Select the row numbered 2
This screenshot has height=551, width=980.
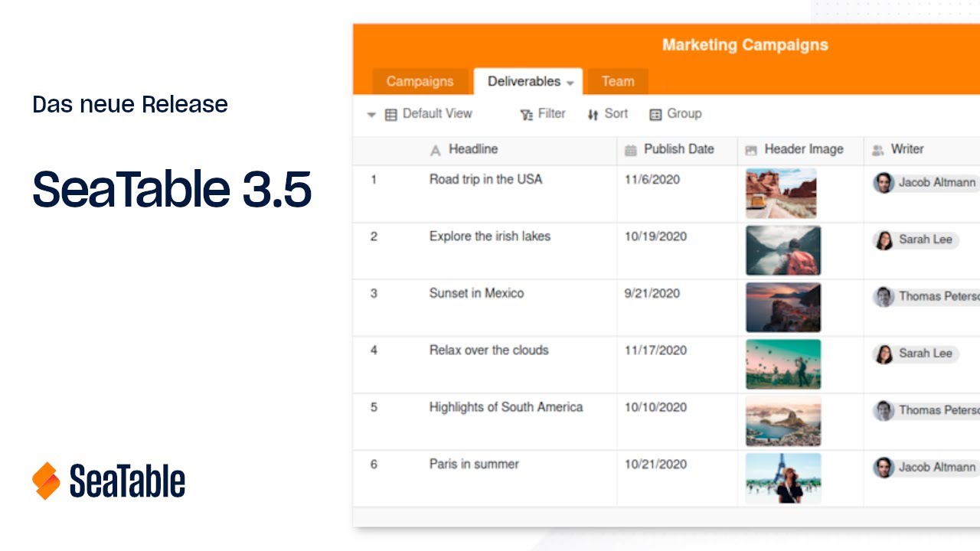point(374,236)
